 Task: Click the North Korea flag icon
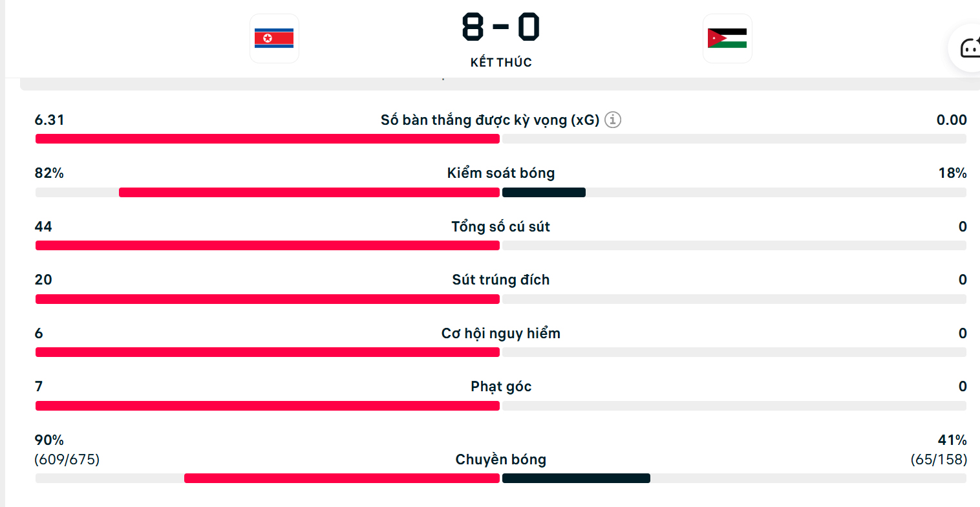(x=274, y=38)
